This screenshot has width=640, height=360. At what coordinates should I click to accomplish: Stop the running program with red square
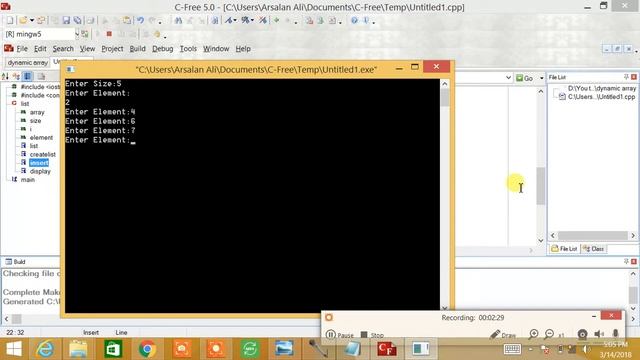[x=109, y=34]
